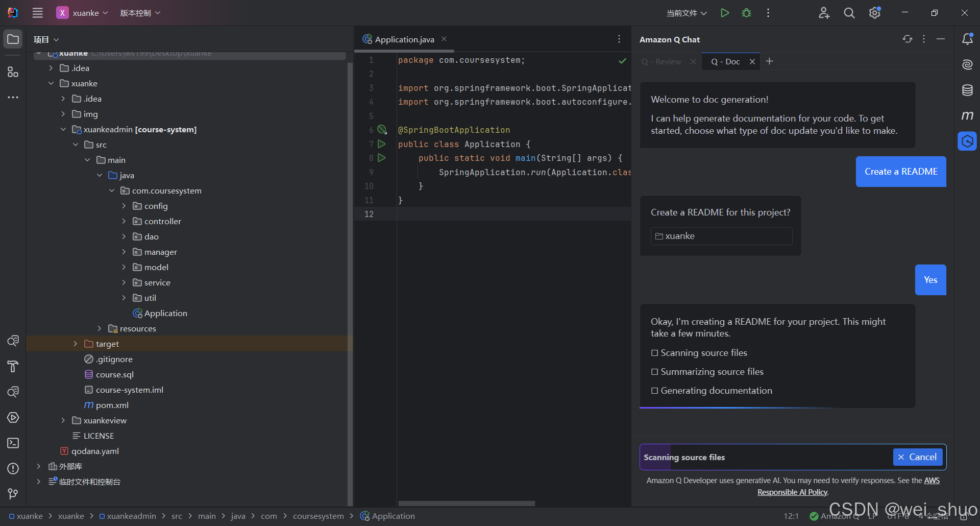Click the code inspection checkmark in editor
The height and width of the screenshot is (526, 980).
[622, 61]
